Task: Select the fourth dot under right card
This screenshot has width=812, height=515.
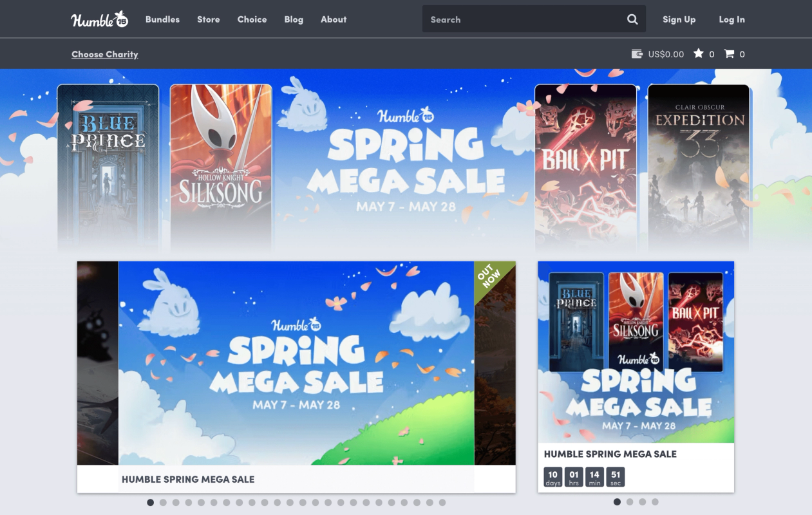Action: click(x=655, y=501)
